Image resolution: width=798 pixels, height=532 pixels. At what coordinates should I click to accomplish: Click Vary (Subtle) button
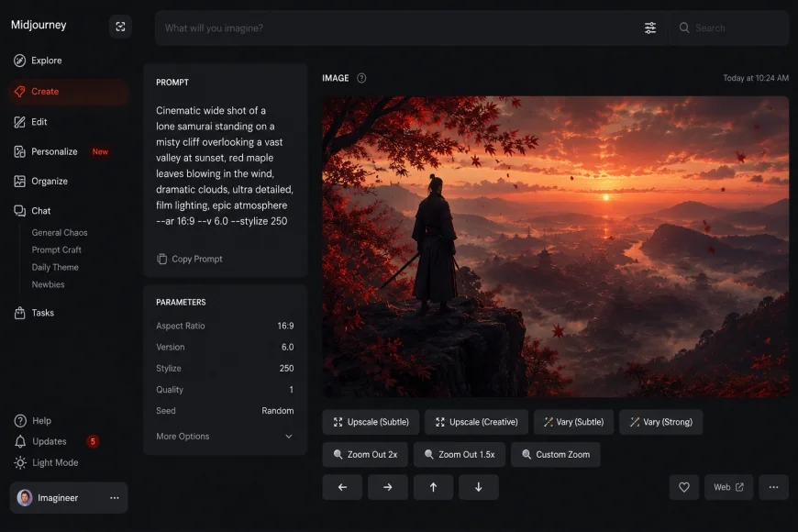(x=573, y=422)
